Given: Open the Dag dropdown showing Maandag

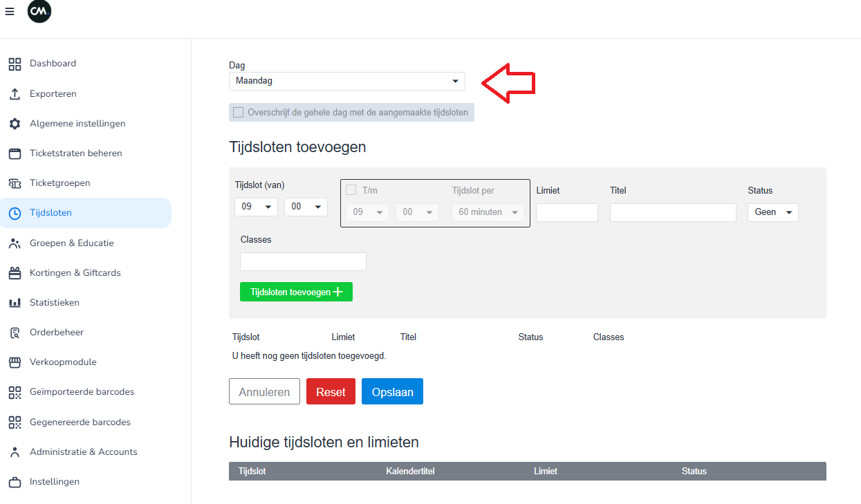Looking at the screenshot, I should pos(347,81).
